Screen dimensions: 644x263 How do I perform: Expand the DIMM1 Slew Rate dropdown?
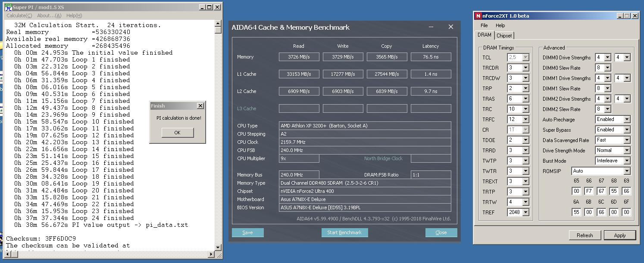(607, 88)
